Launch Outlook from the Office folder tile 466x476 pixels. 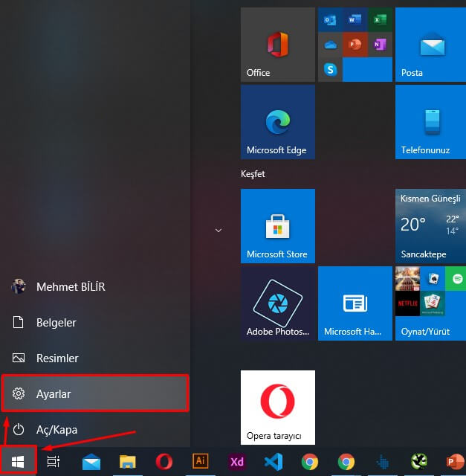330,20
